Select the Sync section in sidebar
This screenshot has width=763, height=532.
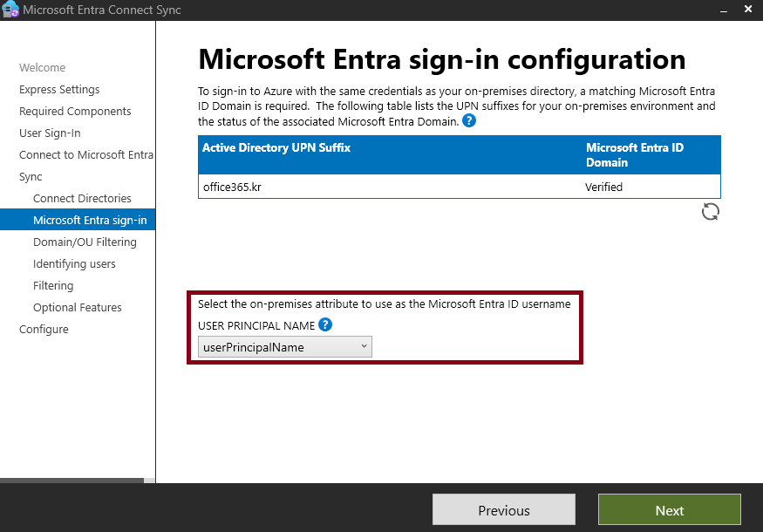(x=31, y=177)
